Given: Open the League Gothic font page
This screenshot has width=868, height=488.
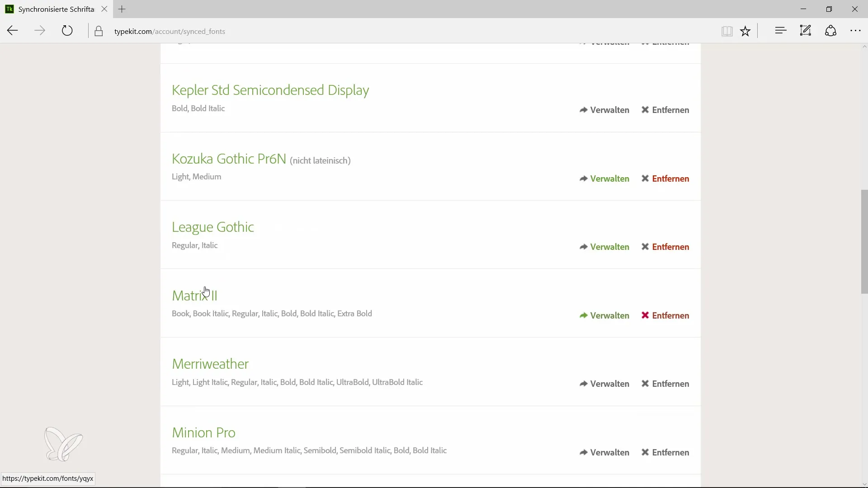Looking at the screenshot, I should pos(213,227).
